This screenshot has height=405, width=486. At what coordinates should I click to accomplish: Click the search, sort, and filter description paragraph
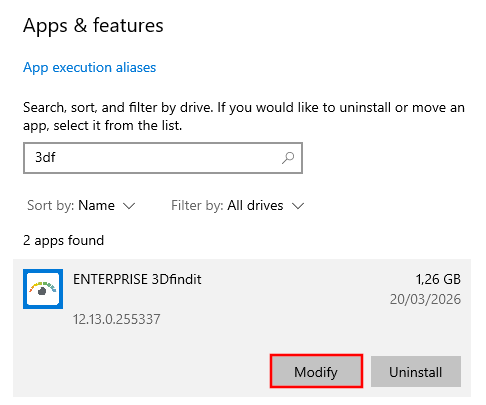(x=244, y=116)
